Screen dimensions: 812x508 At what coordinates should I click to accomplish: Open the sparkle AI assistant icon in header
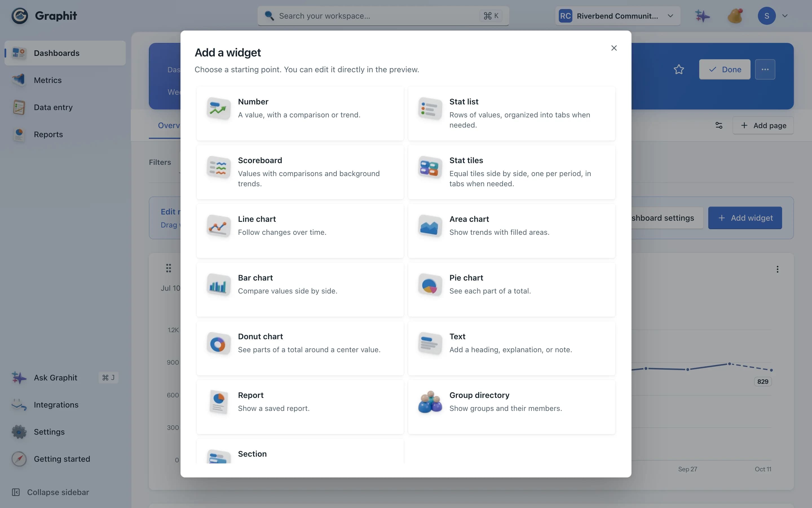pos(702,16)
